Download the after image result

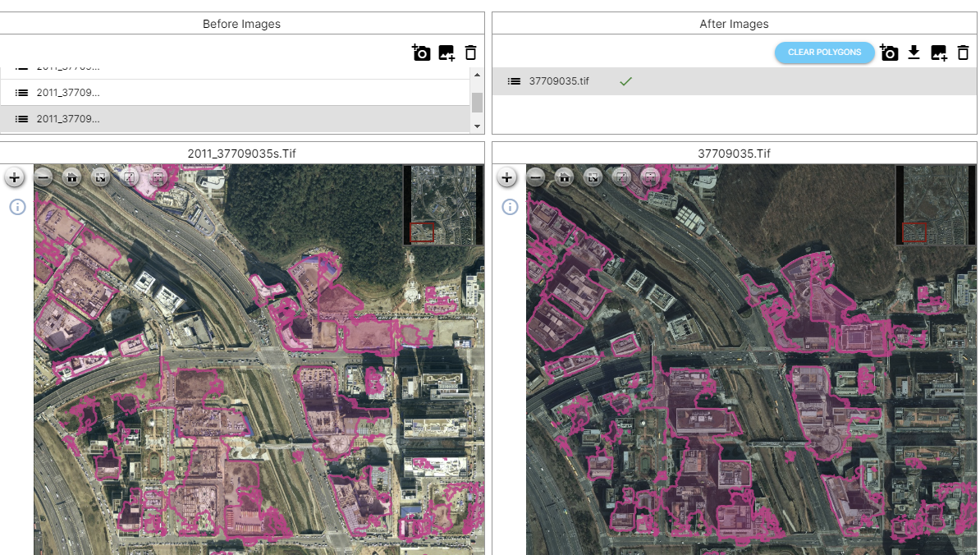(x=914, y=52)
